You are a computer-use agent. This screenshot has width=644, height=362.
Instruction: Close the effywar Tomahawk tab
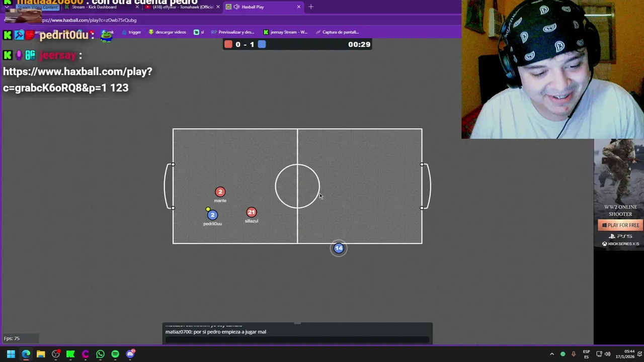point(218,7)
